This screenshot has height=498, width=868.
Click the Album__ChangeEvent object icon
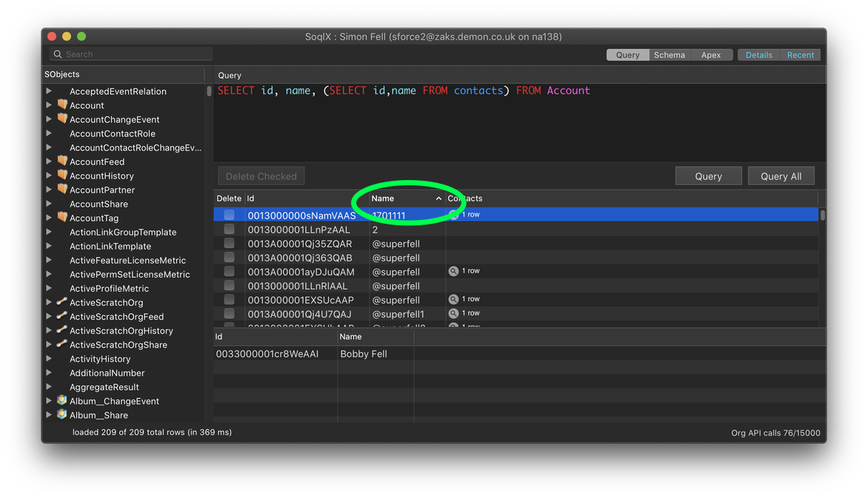(62, 400)
